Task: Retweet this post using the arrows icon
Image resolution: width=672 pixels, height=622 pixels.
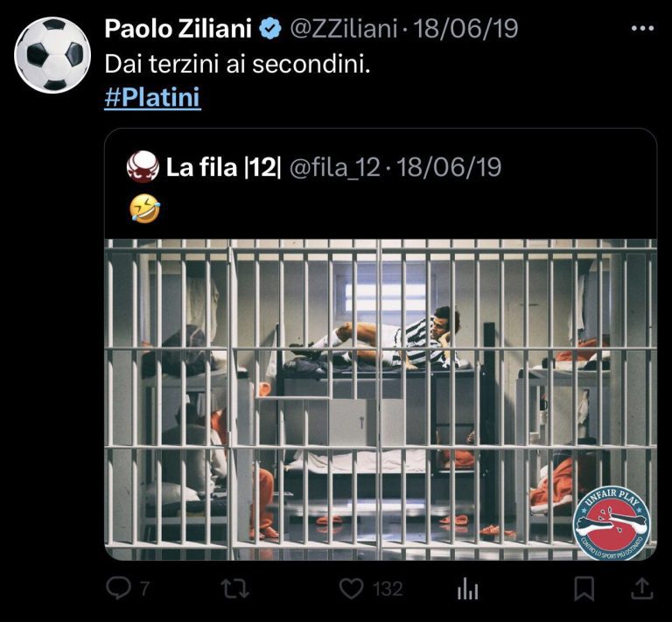Action: (x=234, y=588)
